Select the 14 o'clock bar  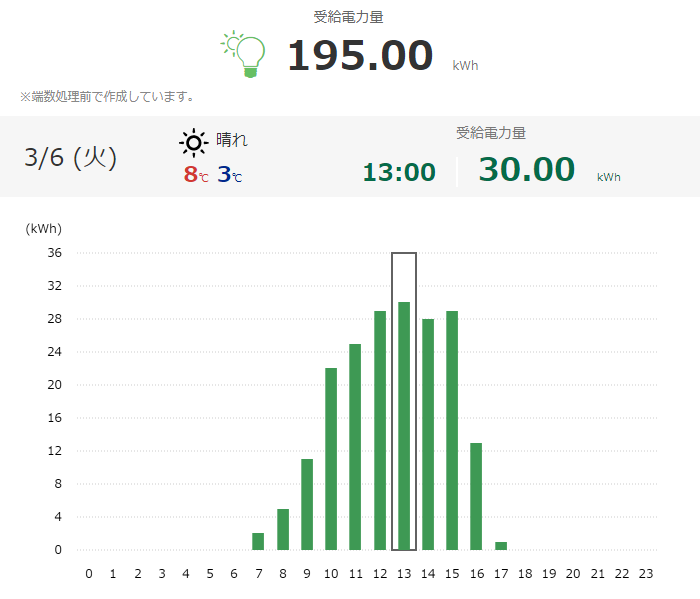[x=428, y=434]
